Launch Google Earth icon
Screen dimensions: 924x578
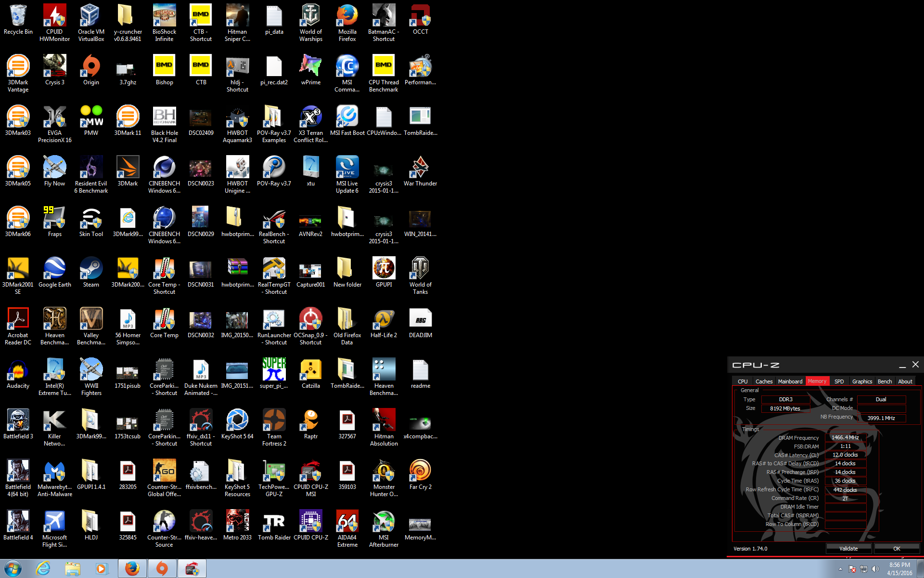click(x=54, y=272)
